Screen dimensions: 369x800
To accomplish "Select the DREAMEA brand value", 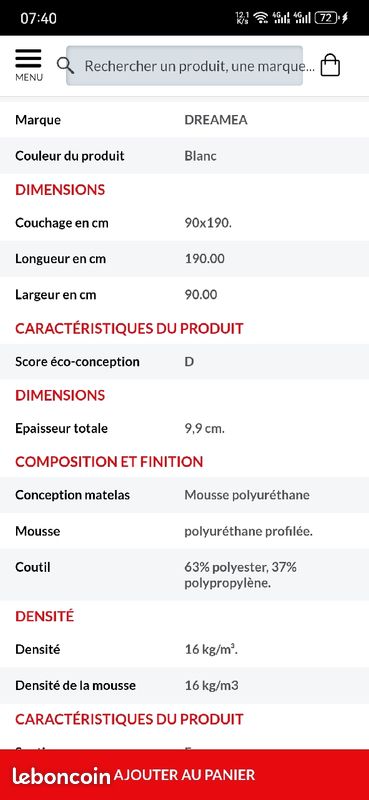I will (x=216, y=120).
